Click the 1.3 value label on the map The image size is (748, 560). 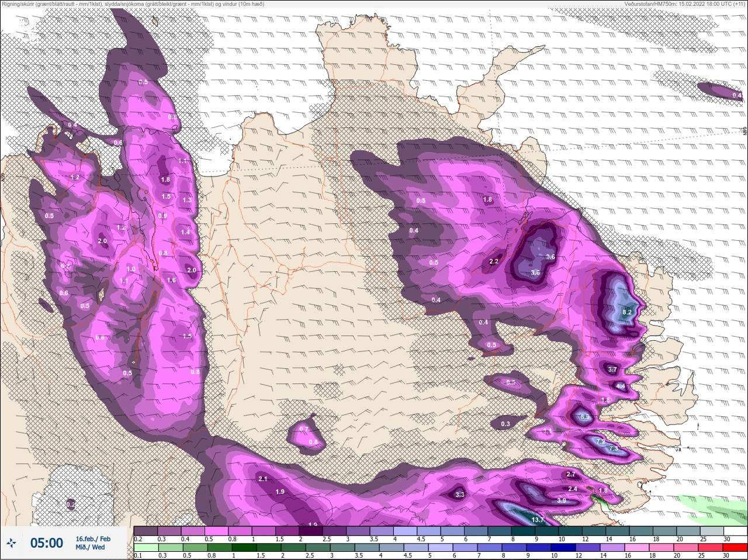(187, 200)
